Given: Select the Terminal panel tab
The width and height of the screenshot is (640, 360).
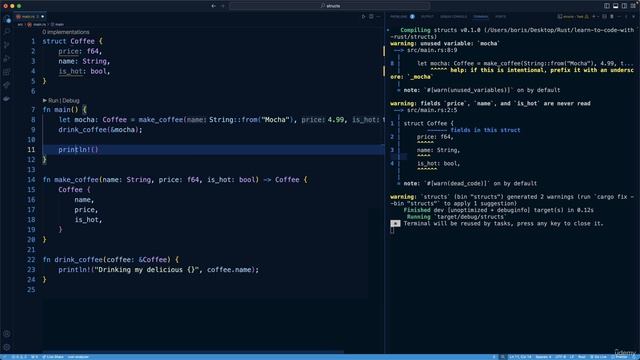Looking at the screenshot, I should [x=480, y=17].
